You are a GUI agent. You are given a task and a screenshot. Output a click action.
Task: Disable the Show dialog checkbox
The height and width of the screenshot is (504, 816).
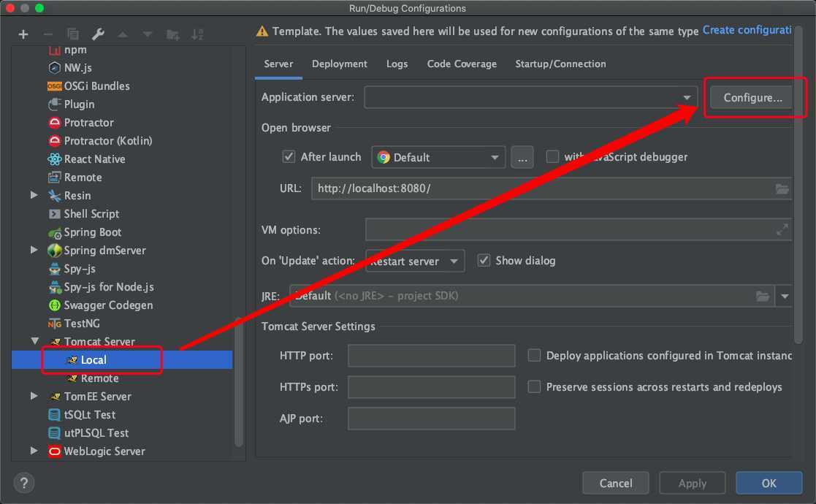tap(484, 261)
